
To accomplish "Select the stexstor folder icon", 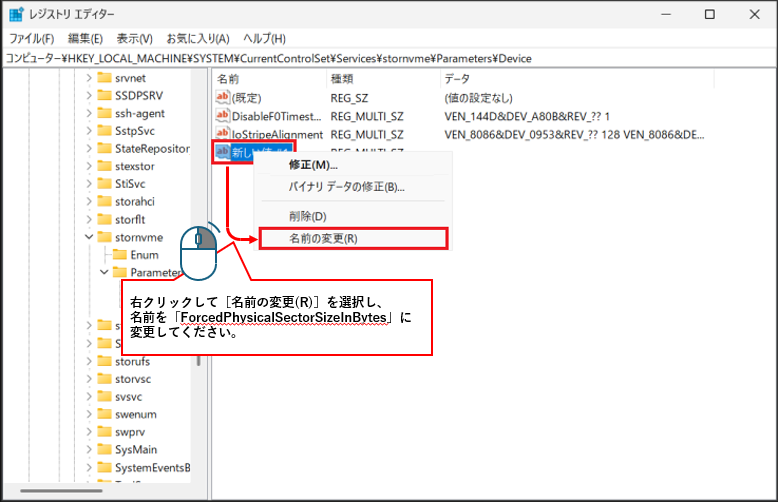I will click(104, 166).
